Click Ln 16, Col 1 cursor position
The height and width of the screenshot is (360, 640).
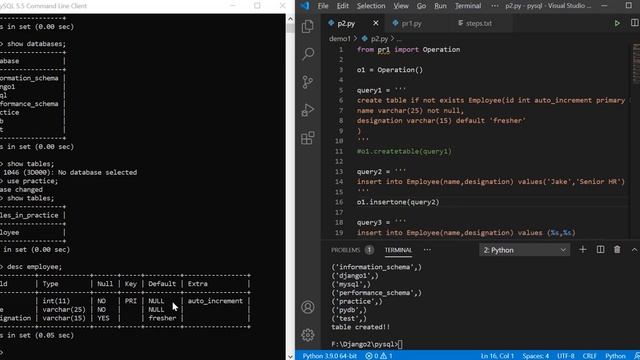click(497, 356)
